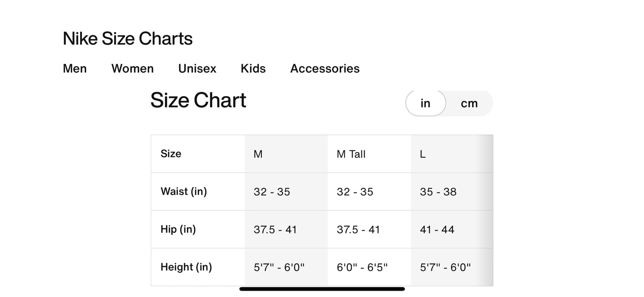Select the M Tall column header
This screenshot has width=644, height=297.
tap(351, 154)
